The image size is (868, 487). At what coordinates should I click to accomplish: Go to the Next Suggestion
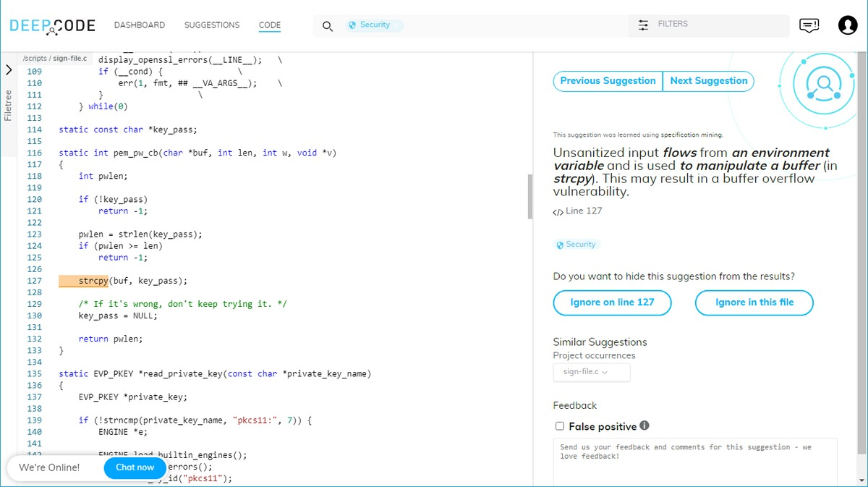click(x=708, y=81)
